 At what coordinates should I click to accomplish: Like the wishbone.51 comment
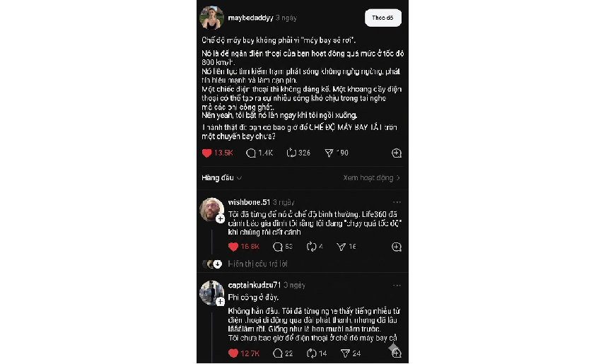coord(234,247)
